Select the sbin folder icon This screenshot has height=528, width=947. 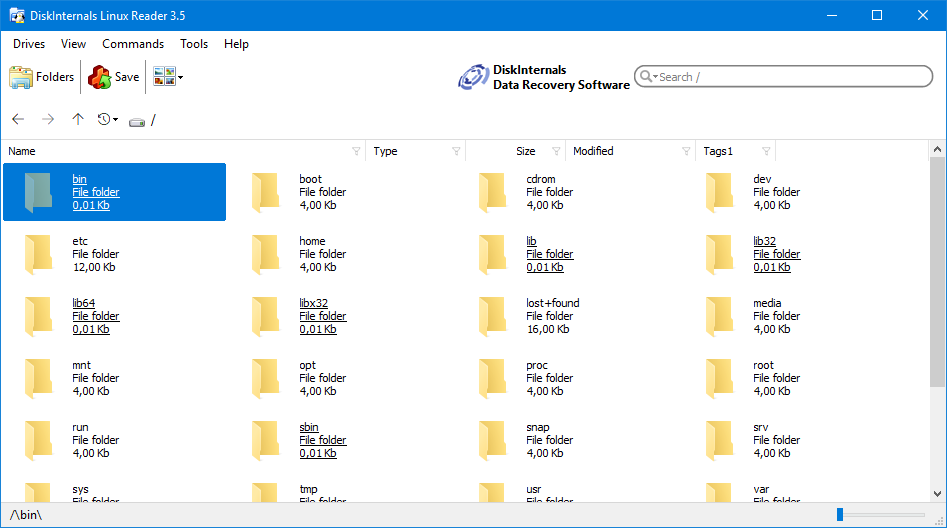[x=265, y=441]
